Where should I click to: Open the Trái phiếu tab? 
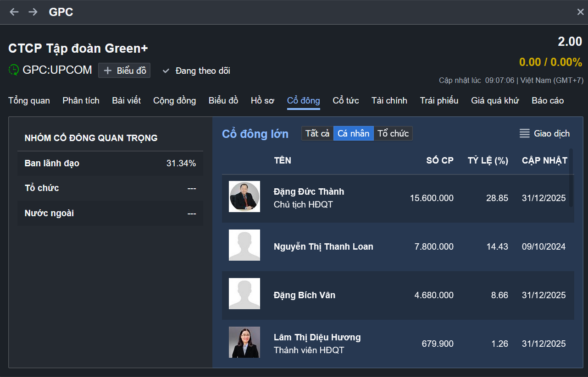tap(439, 100)
